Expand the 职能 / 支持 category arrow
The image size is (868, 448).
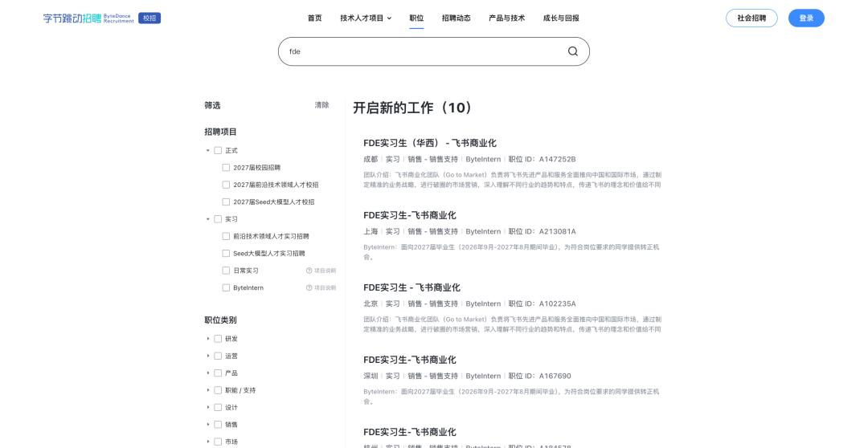pyautogui.click(x=208, y=390)
